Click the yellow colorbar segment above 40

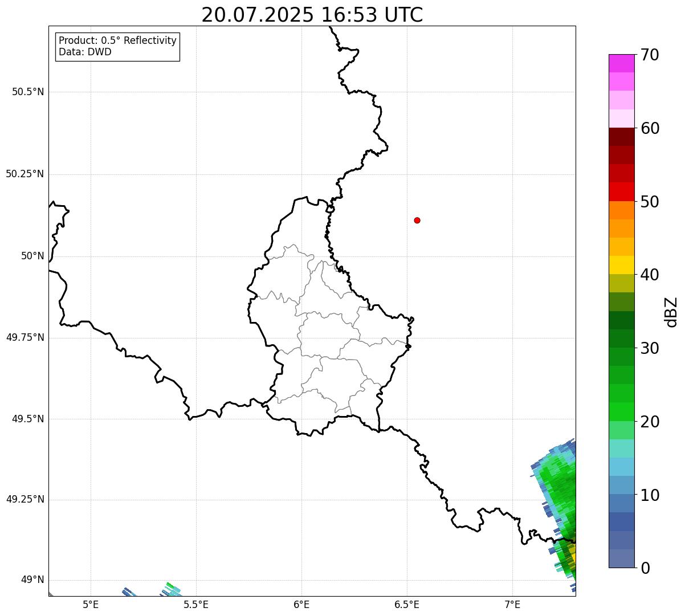click(622, 265)
